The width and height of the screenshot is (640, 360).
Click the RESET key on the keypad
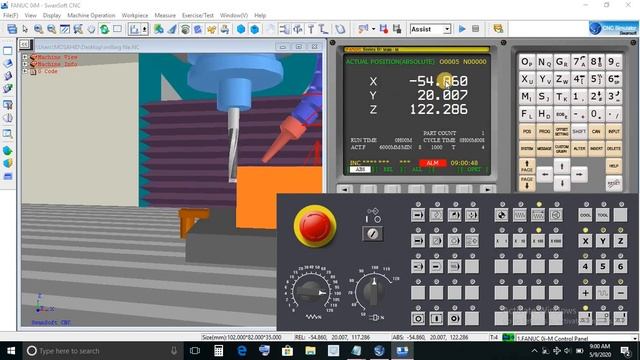(x=614, y=184)
